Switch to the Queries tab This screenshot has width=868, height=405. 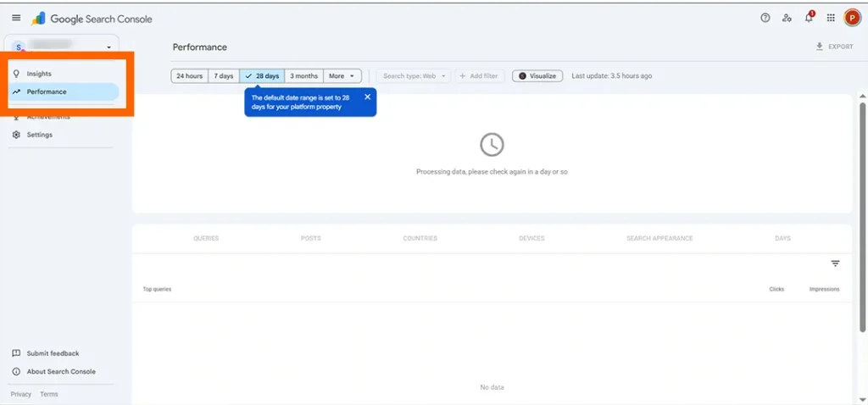(206, 238)
